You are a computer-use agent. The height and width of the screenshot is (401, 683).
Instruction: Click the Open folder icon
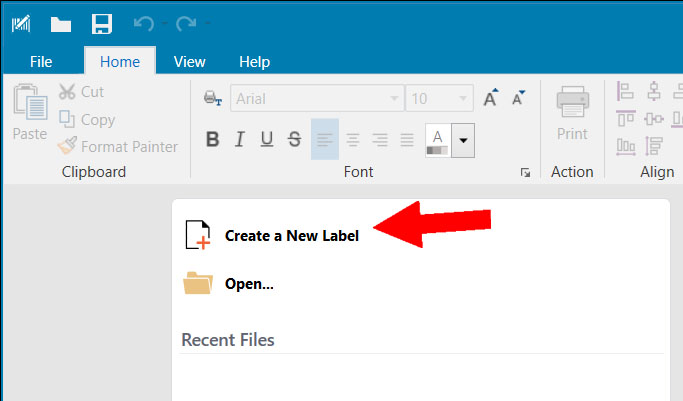[x=198, y=283]
